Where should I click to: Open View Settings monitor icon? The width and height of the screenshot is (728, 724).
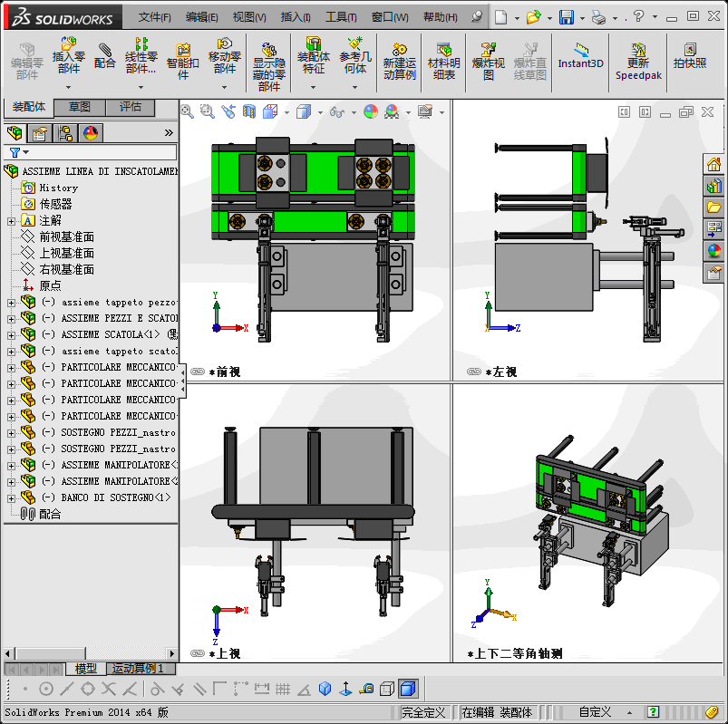tap(425, 111)
